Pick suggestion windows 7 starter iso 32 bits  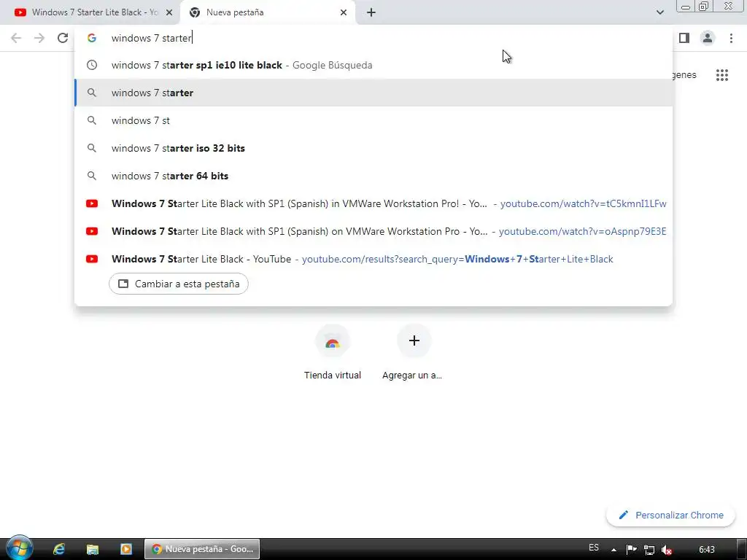point(373,148)
